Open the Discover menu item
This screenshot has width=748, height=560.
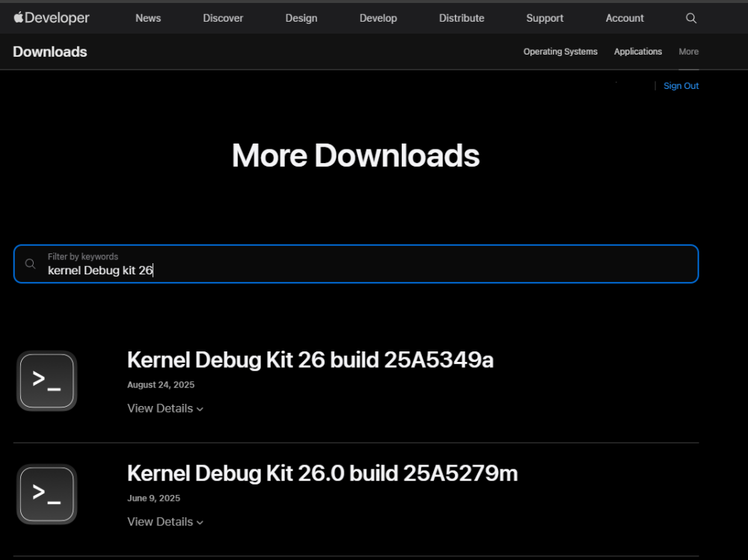pyautogui.click(x=223, y=18)
